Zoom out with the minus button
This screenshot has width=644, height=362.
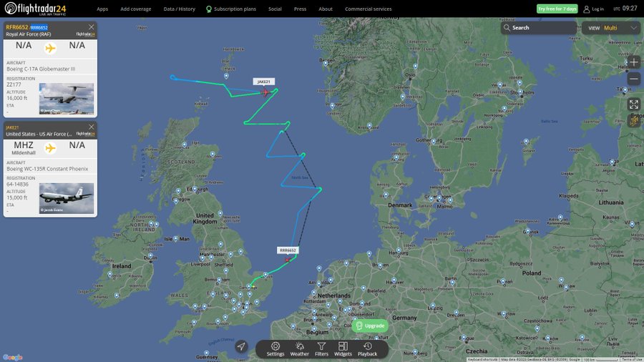pos(634,79)
